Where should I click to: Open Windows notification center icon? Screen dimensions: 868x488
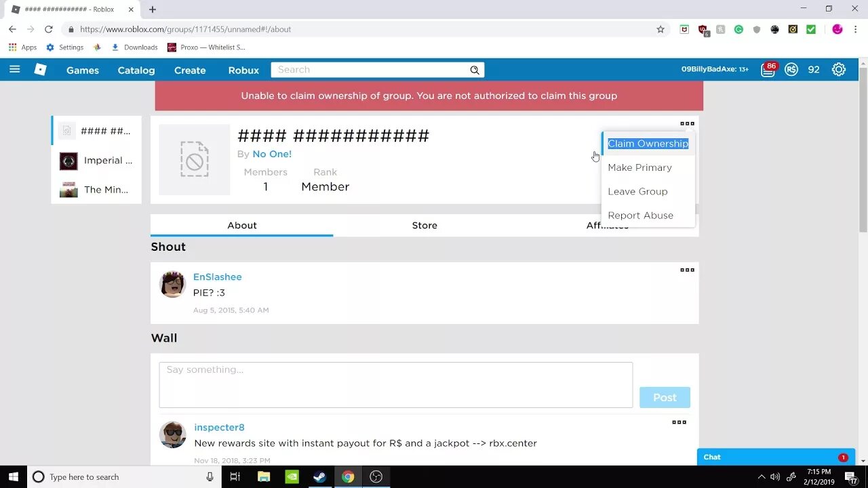tap(850, 476)
